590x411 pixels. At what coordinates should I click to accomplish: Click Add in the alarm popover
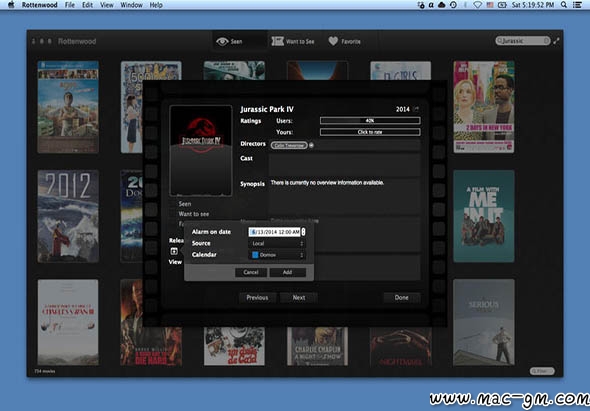click(287, 272)
